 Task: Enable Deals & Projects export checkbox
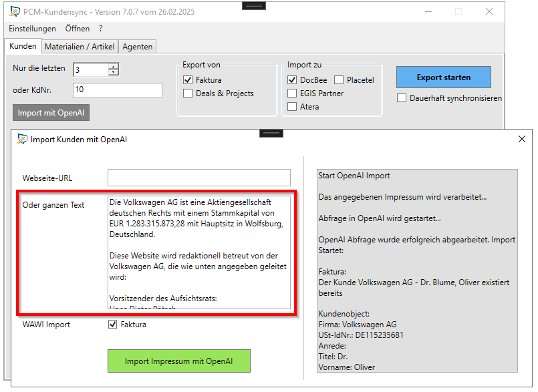coord(188,93)
